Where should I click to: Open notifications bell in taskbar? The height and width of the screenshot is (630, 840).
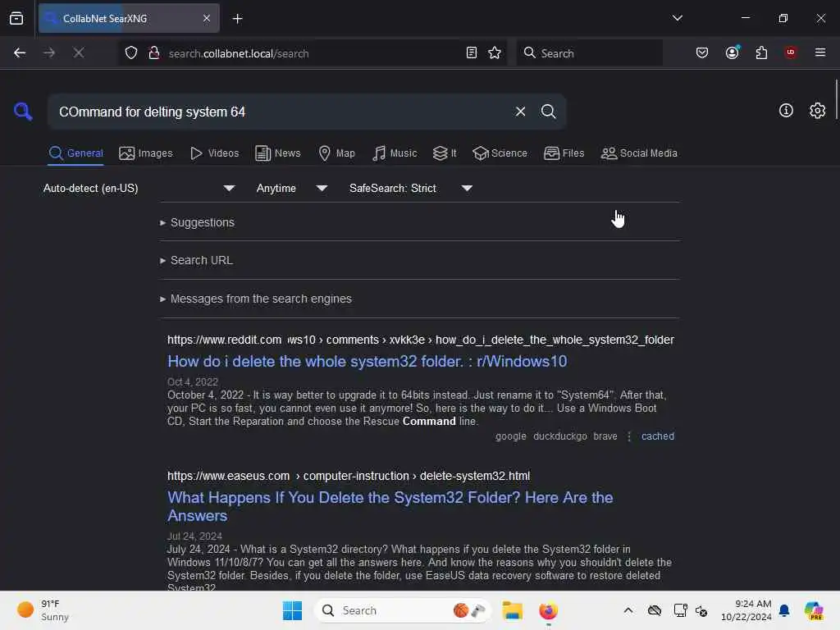click(x=784, y=610)
